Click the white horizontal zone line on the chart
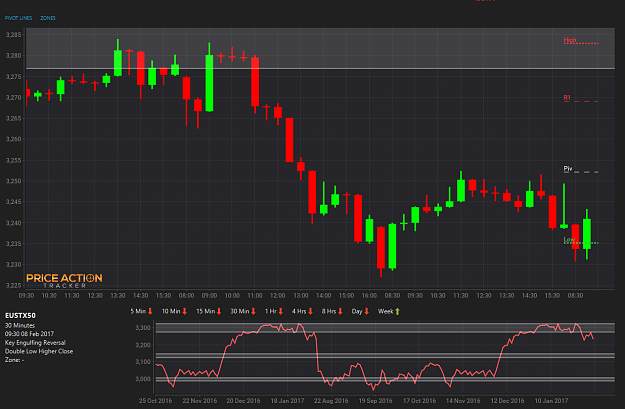 [320, 69]
